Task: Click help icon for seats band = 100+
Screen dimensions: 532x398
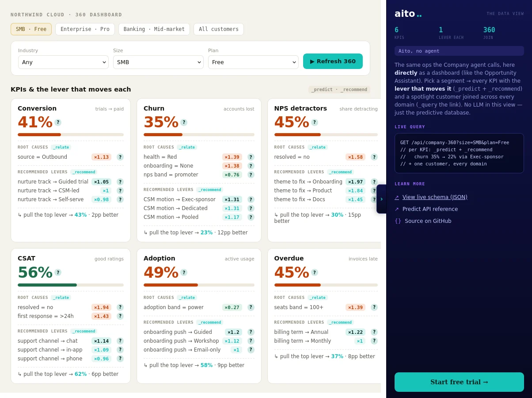Action: point(374,307)
